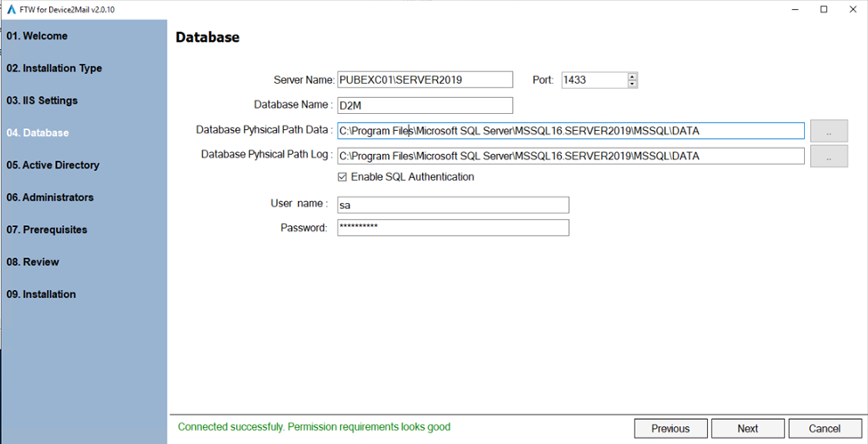Click the Password field
The height and width of the screenshot is (444, 868).
point(452,228)
